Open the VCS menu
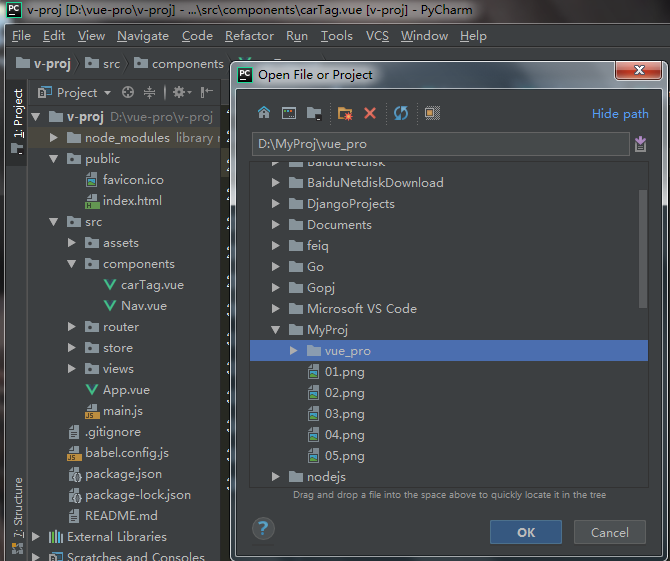The width and height of the screenshot is (670, 561). [377, 36]
